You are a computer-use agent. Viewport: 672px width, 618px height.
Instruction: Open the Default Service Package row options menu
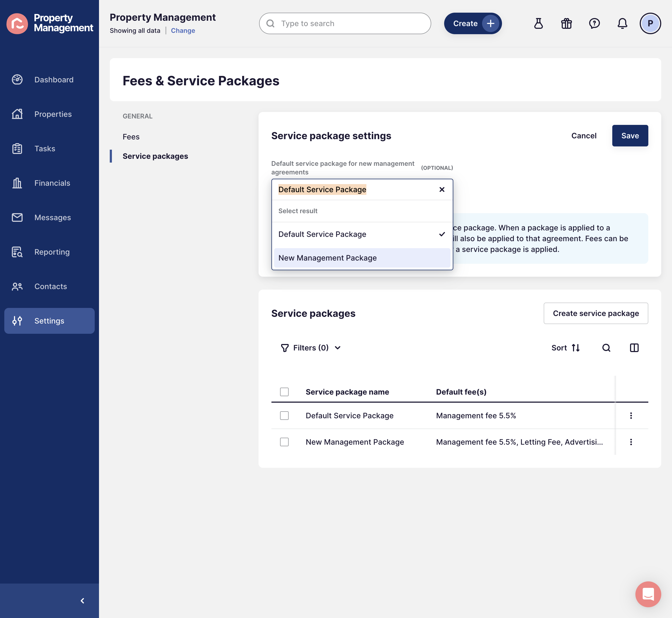pos(631,415)
